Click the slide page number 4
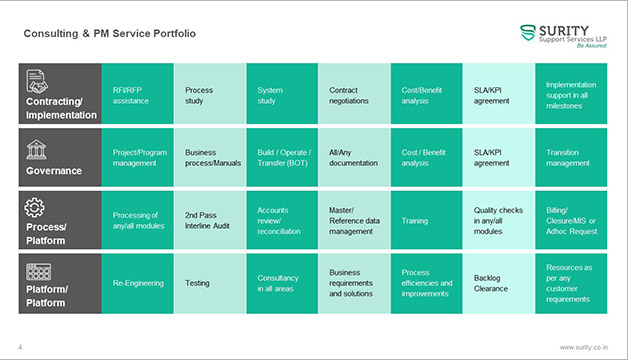 (x=20, y=347)
